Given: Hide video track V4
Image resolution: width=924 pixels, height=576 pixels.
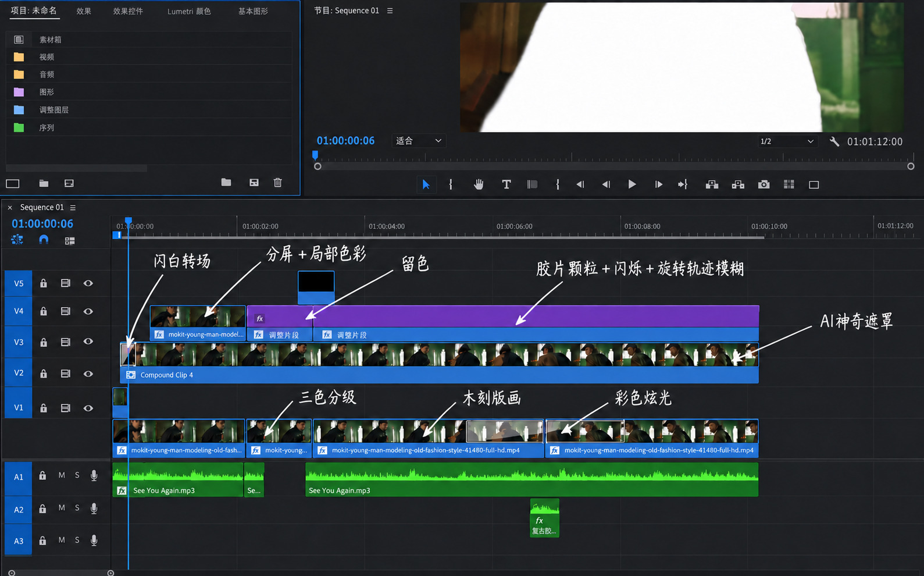Looking at the screenshot, I should click(88, 311).
